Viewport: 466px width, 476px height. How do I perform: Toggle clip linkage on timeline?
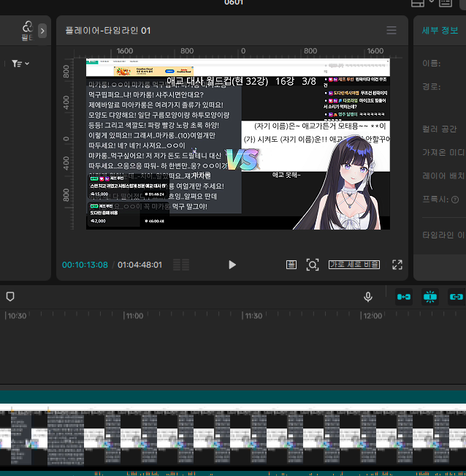[456, 297]
